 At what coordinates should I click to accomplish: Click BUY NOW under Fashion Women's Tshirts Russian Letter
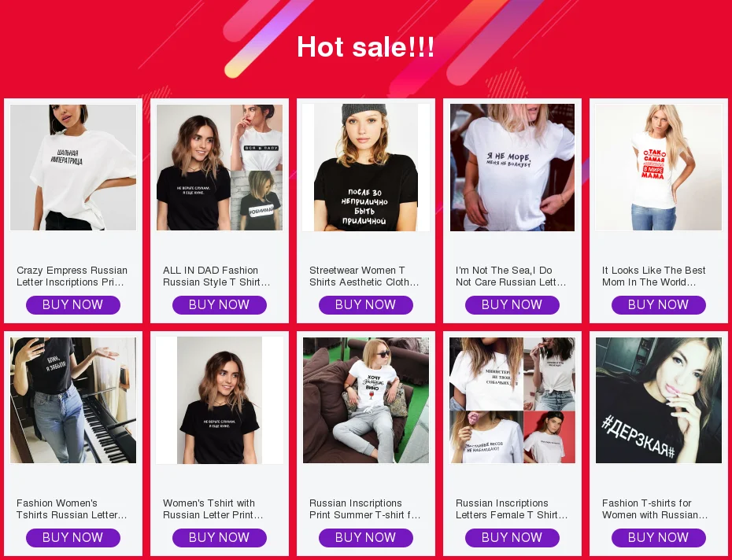[x=73, y=538]
